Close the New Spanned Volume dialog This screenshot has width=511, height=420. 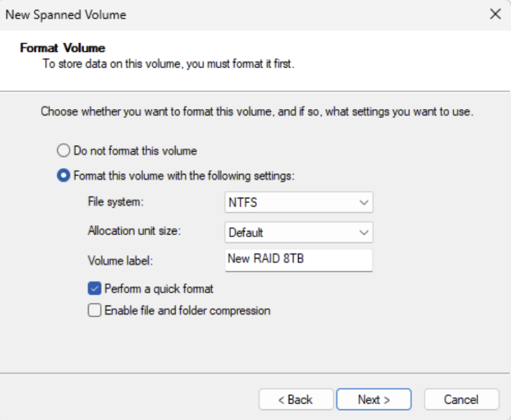(x=495, y=15)
